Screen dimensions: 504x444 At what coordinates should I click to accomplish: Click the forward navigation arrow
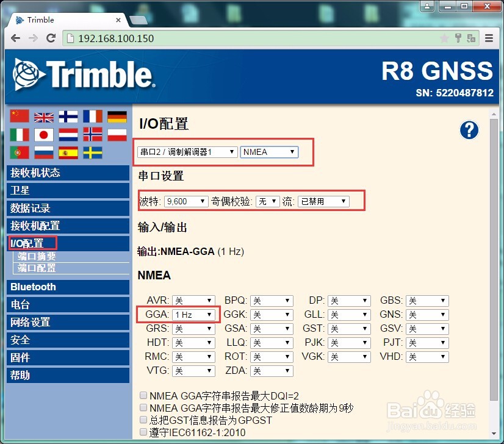[x=33, y=38]
